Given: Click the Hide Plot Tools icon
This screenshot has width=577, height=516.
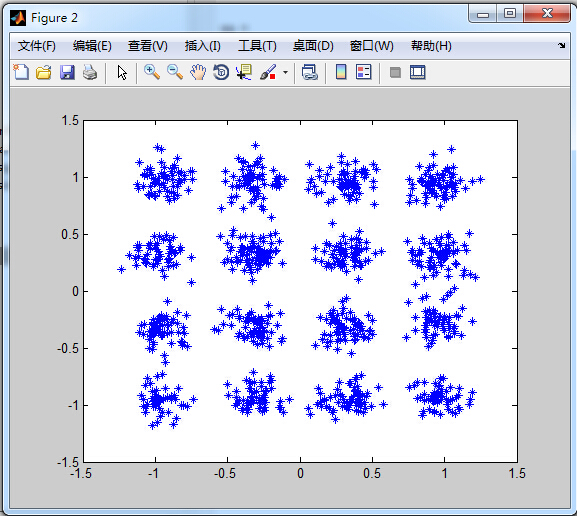Looking at the screenshot, I should [395, 73].
